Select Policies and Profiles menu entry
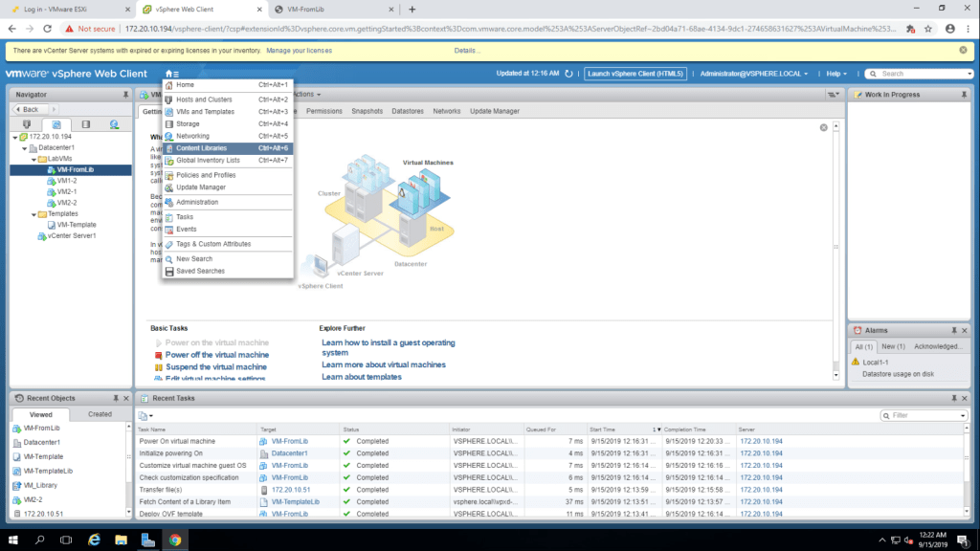 click(x=205, y=175)
